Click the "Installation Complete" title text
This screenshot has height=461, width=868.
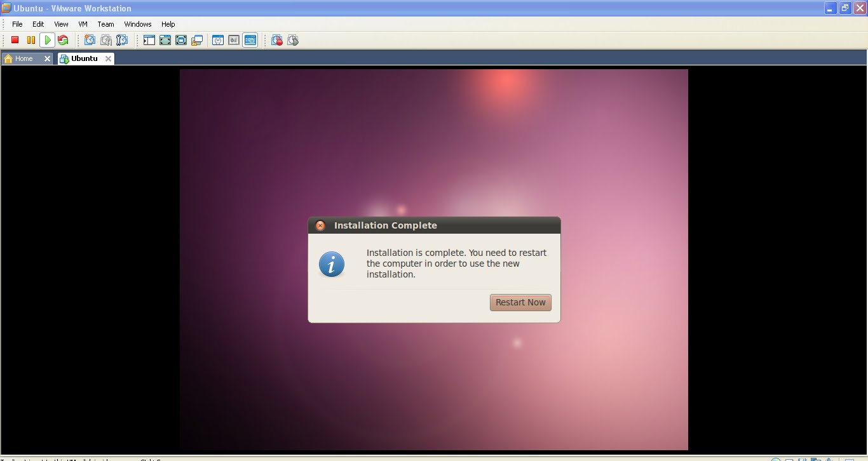click(386, 225)
